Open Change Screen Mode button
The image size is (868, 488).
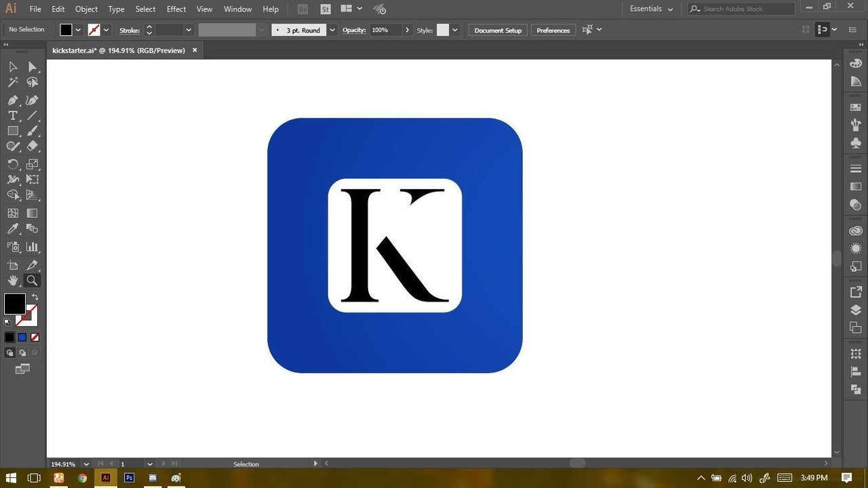point(22,369)
